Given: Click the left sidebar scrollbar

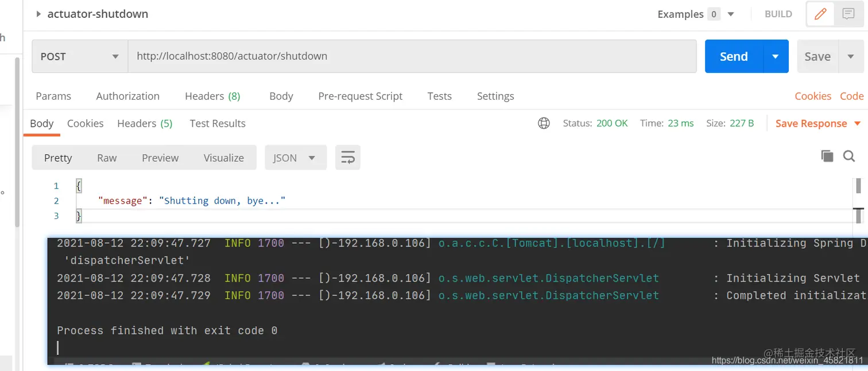Looking at the screenshot, I should pyautogui.click(x=17, y=143).
